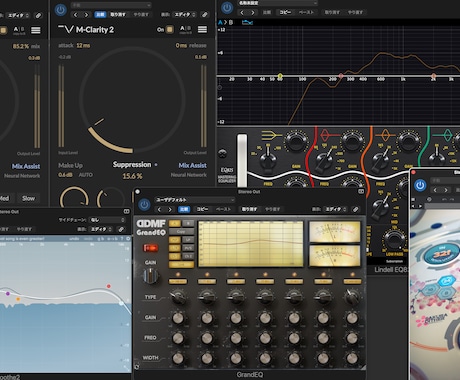
Task: Open the エディタ dropdown in the leftmost plugin header
Action: coord(18,15)
